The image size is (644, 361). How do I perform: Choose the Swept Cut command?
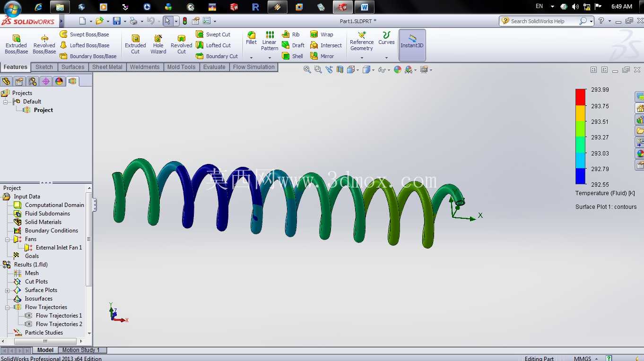[213, 34]
